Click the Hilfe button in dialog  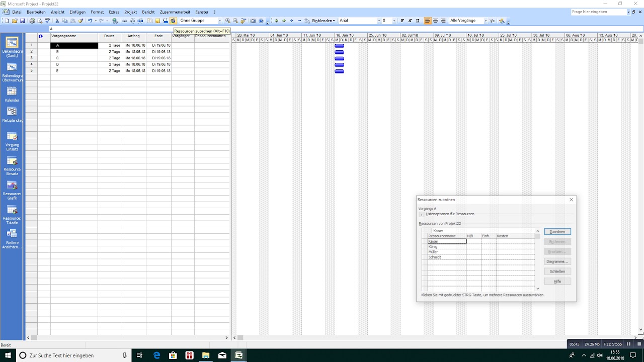[x=557, y=282]
